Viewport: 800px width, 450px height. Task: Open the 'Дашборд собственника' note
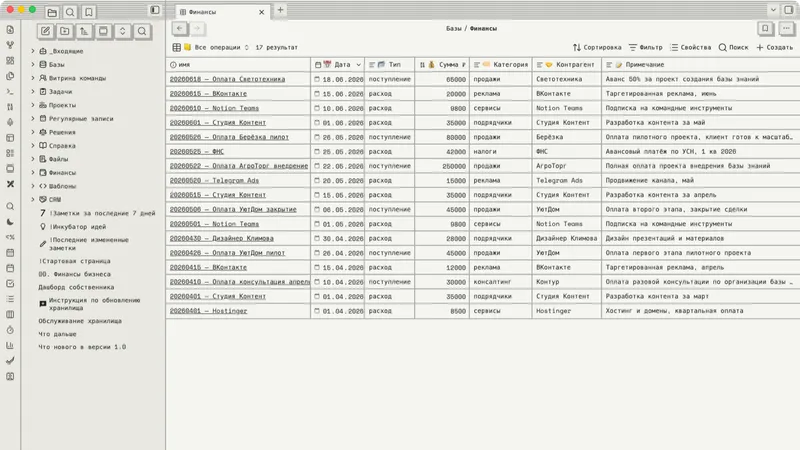tap(76, 287)
